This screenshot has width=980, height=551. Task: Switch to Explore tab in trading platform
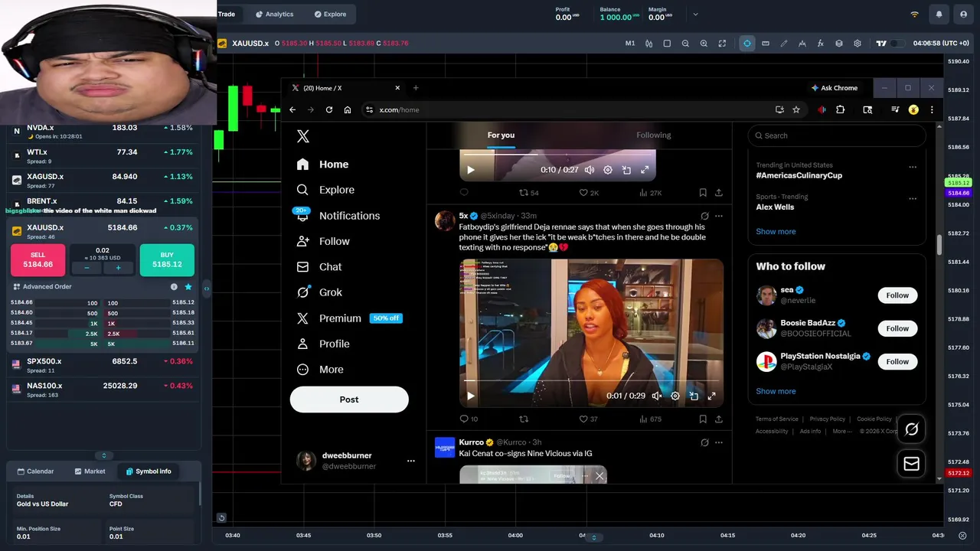click(x=330, y=14)
